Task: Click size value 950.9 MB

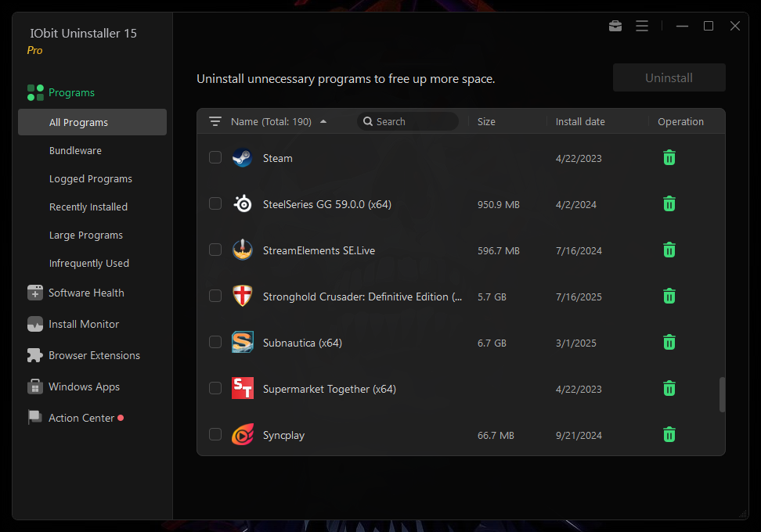Action: [498, 204]
